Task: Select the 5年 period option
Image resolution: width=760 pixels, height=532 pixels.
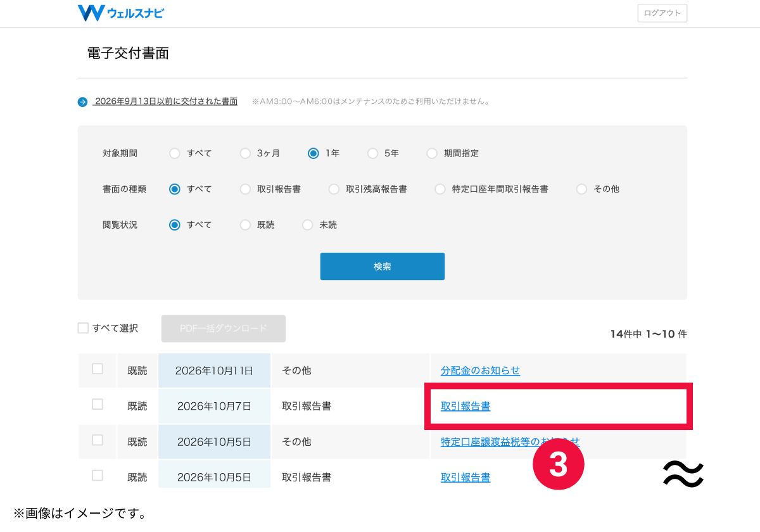Action: 373,153
